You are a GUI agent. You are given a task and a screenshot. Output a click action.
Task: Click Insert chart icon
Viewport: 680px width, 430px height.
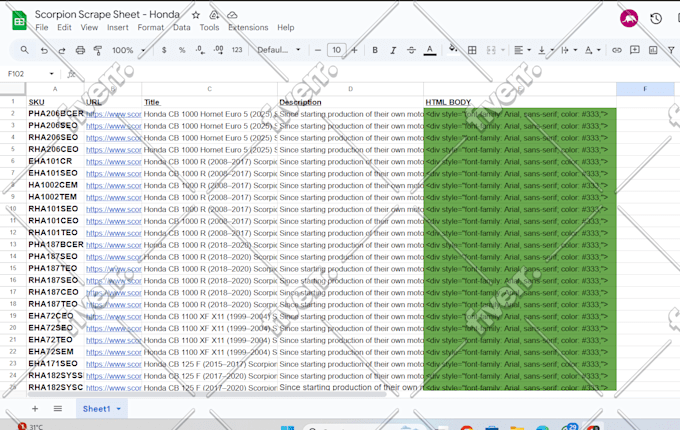(x=653, y=50)
